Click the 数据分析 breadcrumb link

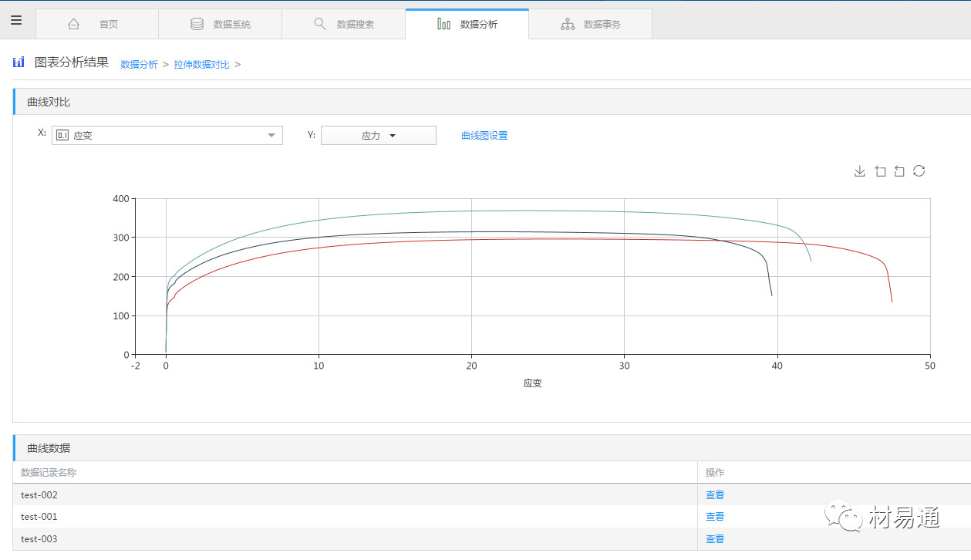coord(139,65)
